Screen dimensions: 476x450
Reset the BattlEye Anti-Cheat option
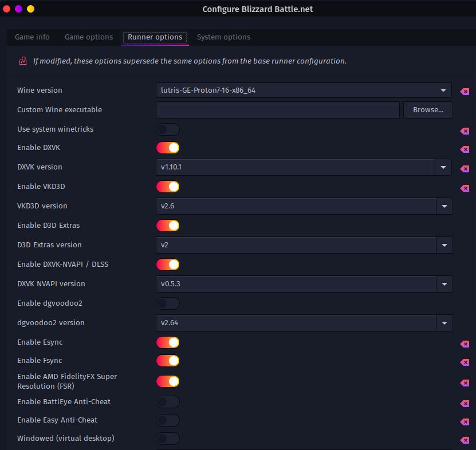coord(465,404)
